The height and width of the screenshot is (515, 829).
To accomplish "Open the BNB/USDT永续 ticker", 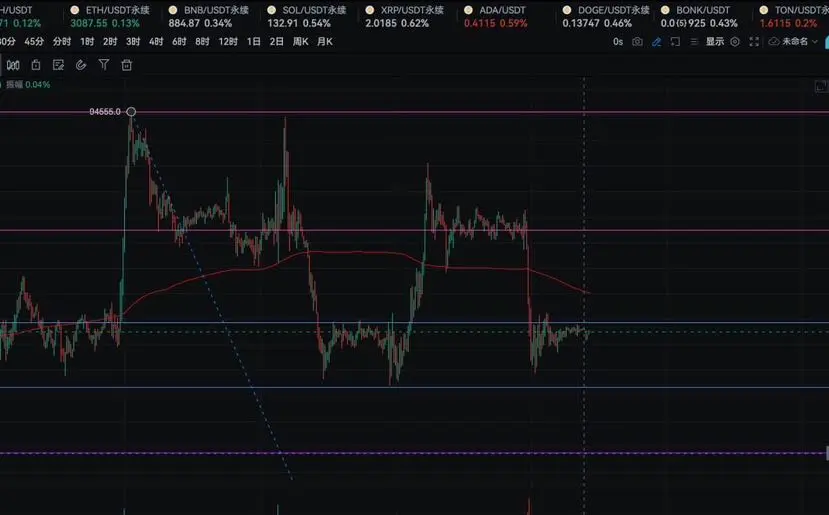I will (x=208, y=16).
